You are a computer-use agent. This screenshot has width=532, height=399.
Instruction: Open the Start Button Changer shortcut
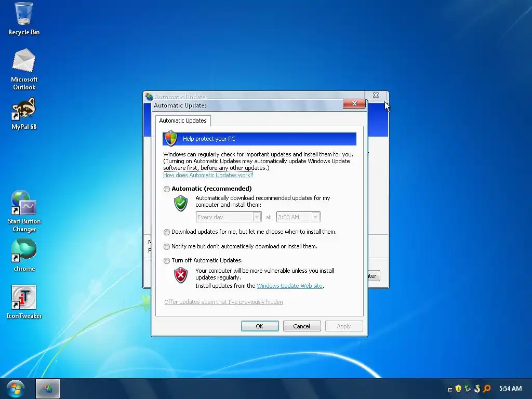[24, 211]
